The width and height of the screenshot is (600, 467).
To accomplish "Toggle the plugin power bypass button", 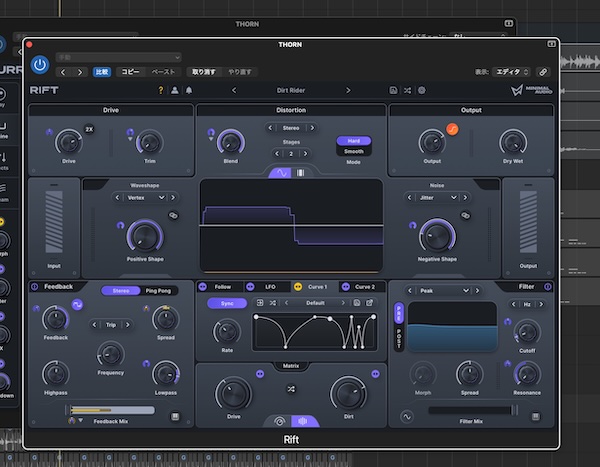I will tap(40, 65).
